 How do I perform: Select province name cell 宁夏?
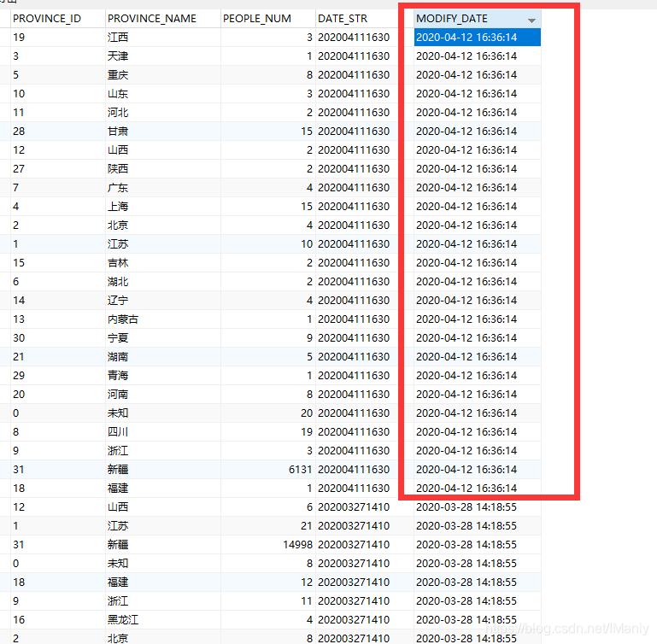coord(163,338)
